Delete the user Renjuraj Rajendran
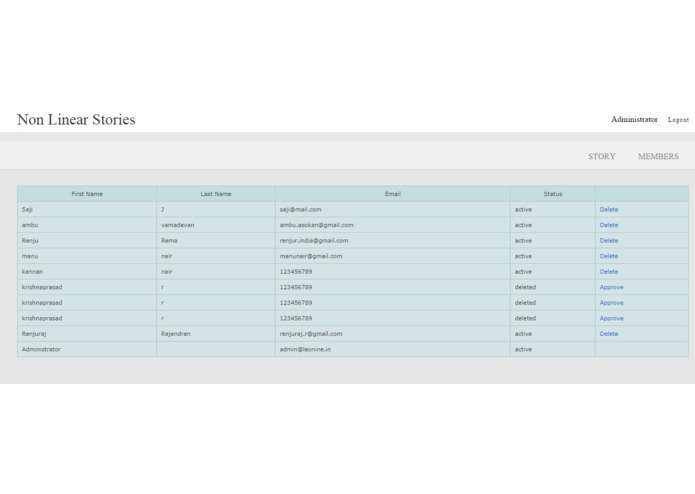 coord(609,334)
